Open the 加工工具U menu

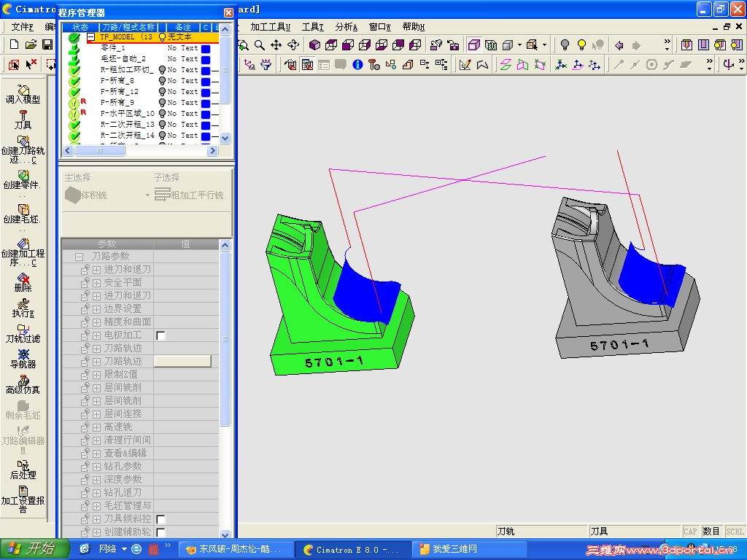[270, 27]
